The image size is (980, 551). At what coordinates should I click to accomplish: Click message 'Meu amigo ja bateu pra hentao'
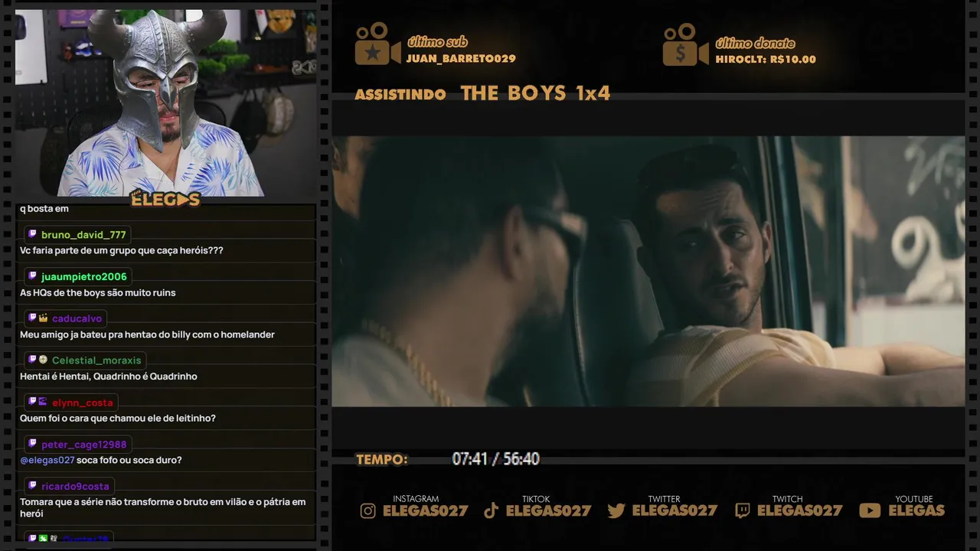click(x=147, y=335)
